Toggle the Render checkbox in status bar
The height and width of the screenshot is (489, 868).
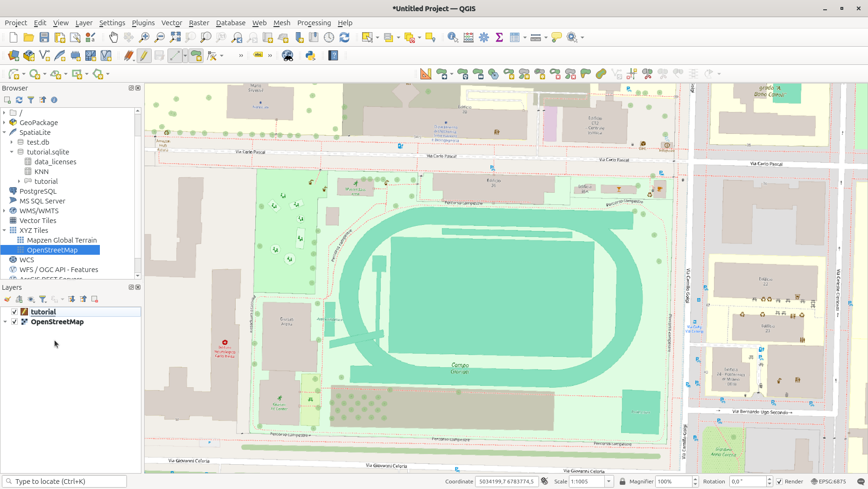779,482
